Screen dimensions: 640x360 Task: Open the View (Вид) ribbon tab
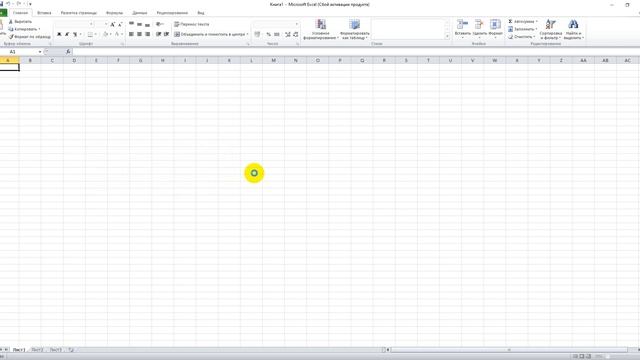click(x=201, y=13)
